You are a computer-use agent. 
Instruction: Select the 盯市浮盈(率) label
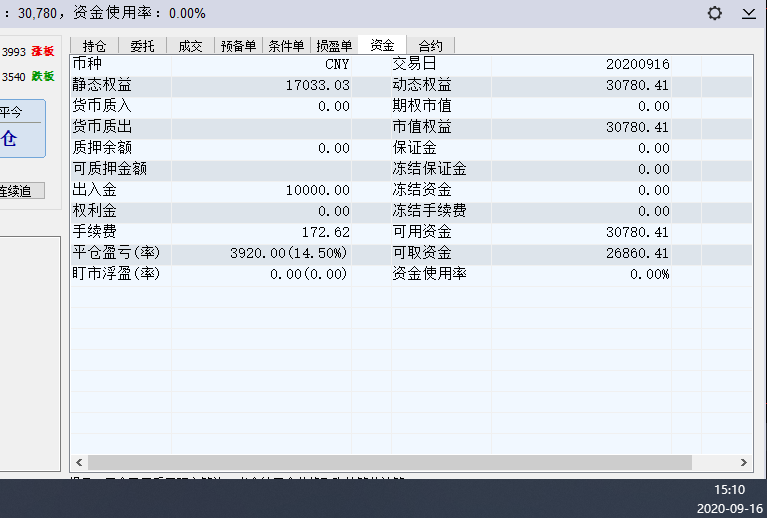pyautogui.click(x=116, y=274)
